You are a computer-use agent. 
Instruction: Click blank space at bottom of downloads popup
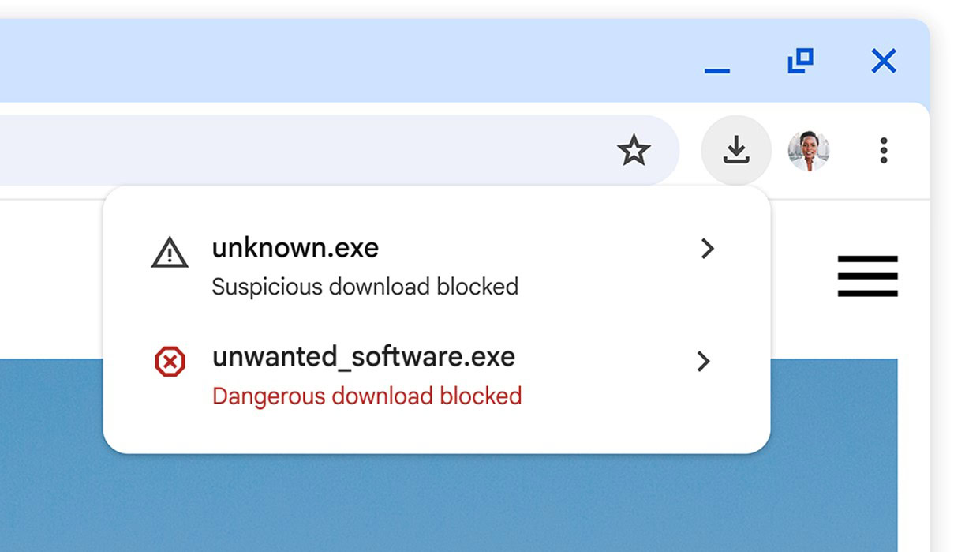tap(434, 432)
